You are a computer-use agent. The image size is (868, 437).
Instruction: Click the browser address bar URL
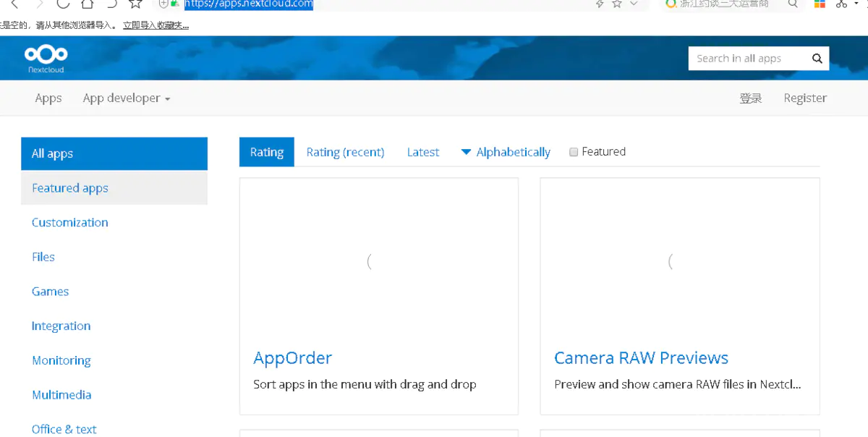point(249,4)
